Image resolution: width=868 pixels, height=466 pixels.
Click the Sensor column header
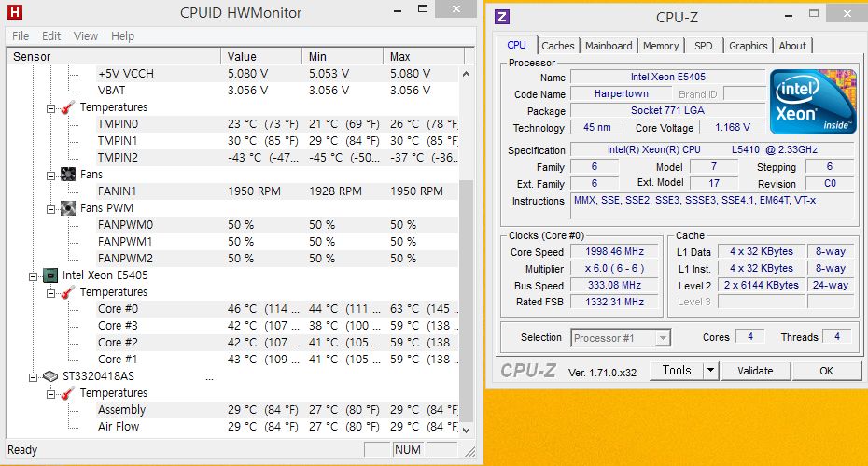(x=114, y=57)
